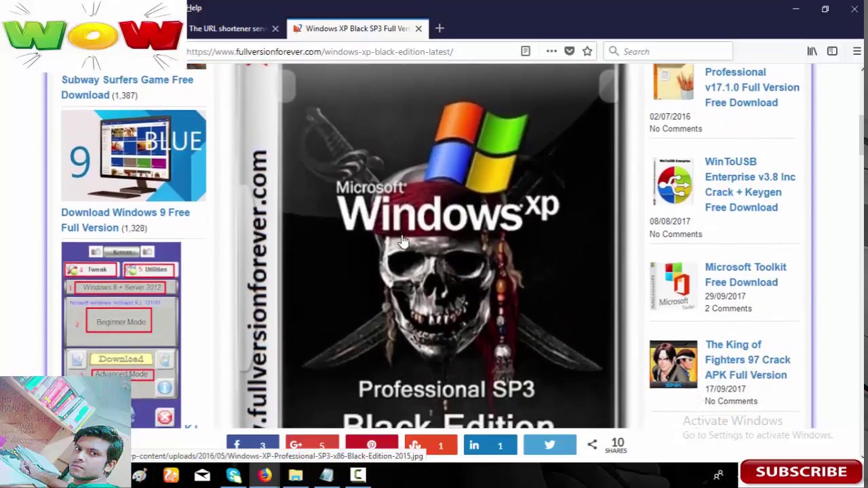Click 'No Comments' under 02/07/2016 post
868x488 pixels.
tap(675, 129)
